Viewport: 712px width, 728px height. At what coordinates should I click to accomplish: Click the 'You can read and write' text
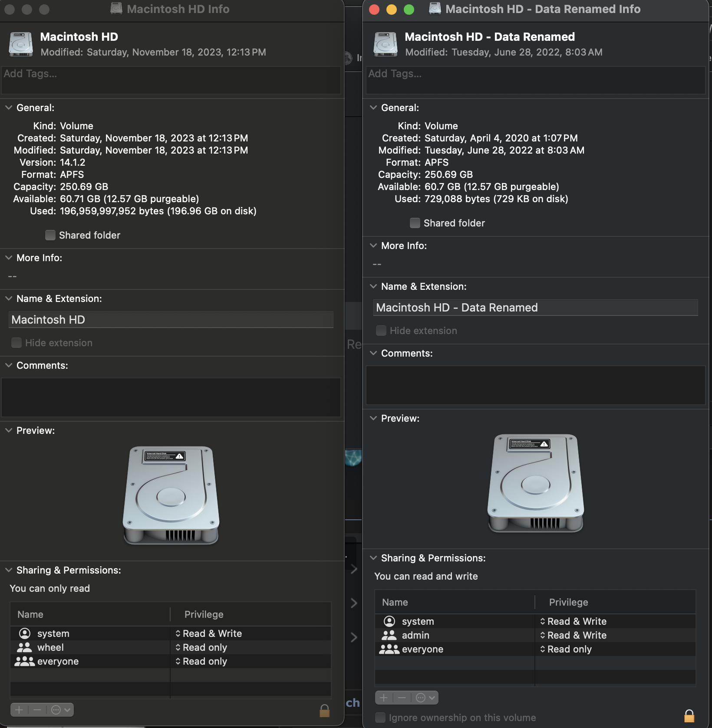pyautogui.click(x=426, y=576)
